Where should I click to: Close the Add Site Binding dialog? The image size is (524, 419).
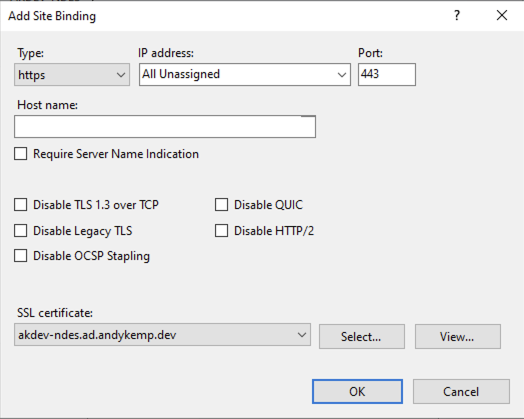[502, 15]
